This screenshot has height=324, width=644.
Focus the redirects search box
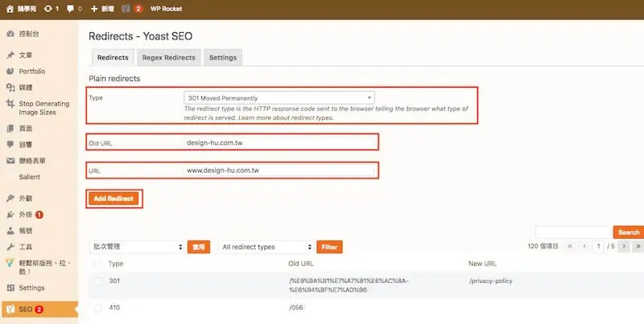573,232
